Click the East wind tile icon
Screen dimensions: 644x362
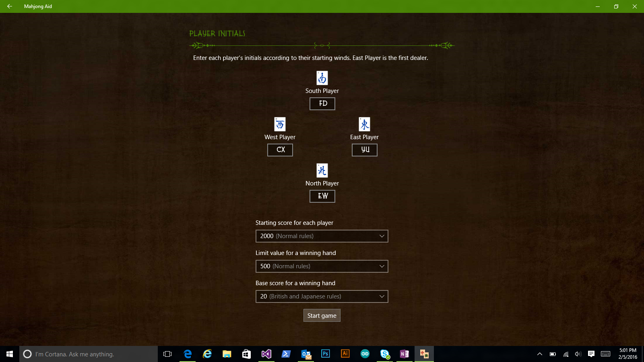pos(364,124)
